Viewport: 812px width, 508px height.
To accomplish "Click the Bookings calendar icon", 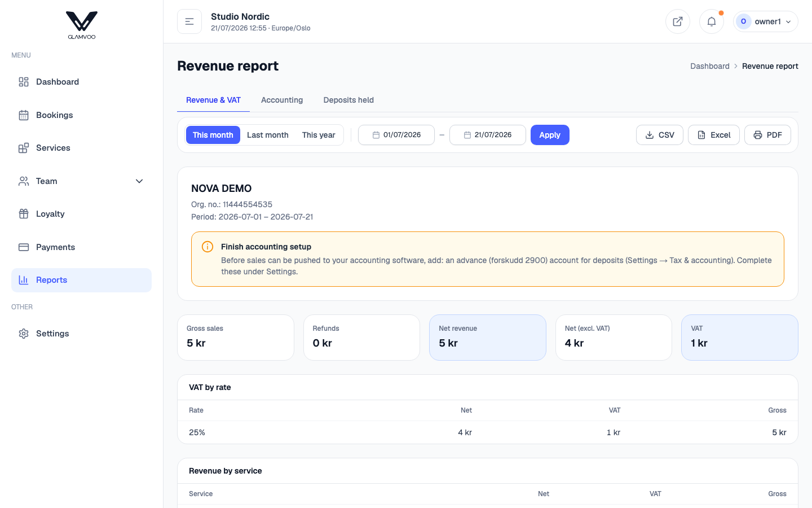I will pyautogui.click(x=24, y=115).
